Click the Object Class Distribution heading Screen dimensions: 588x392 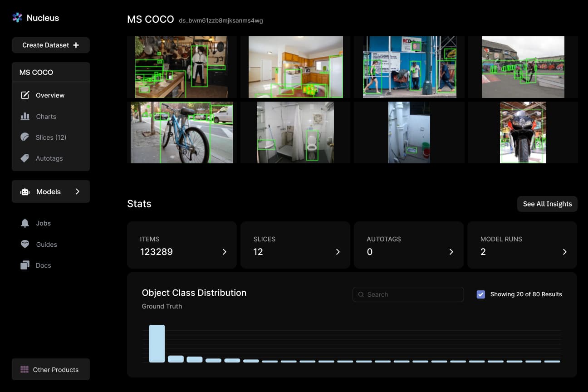tap(194, 293)
